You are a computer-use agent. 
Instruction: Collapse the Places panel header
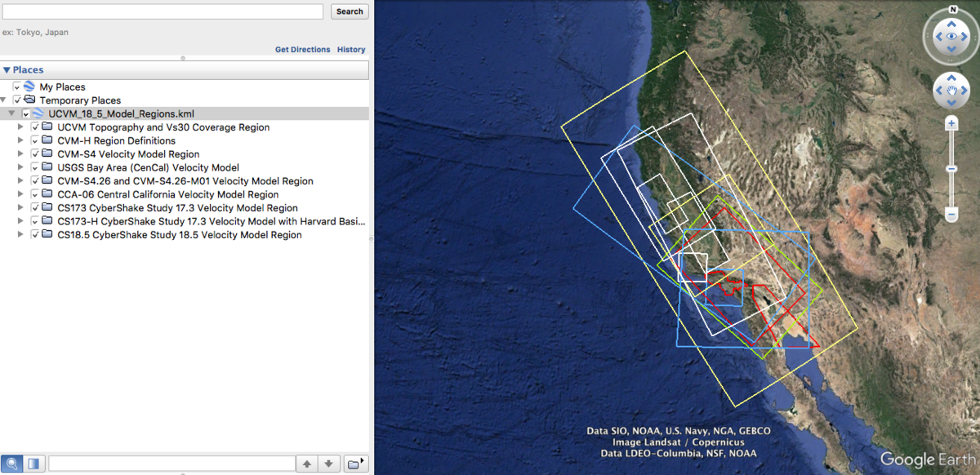point(7,70)
